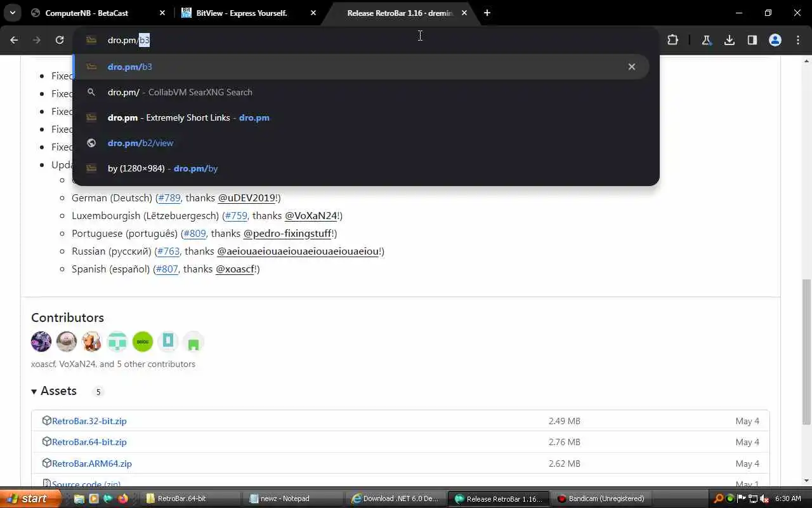Image resolution: width=812 pixels, height=508 pixels.
Task: Open the profile avatar menu
Action: click(775, 40)
